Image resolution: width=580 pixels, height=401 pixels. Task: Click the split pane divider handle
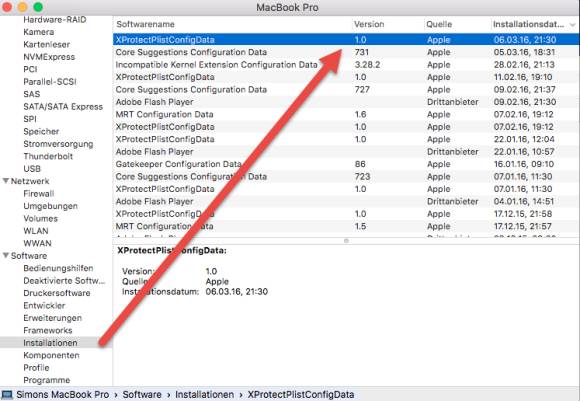(x=346, y=241)
